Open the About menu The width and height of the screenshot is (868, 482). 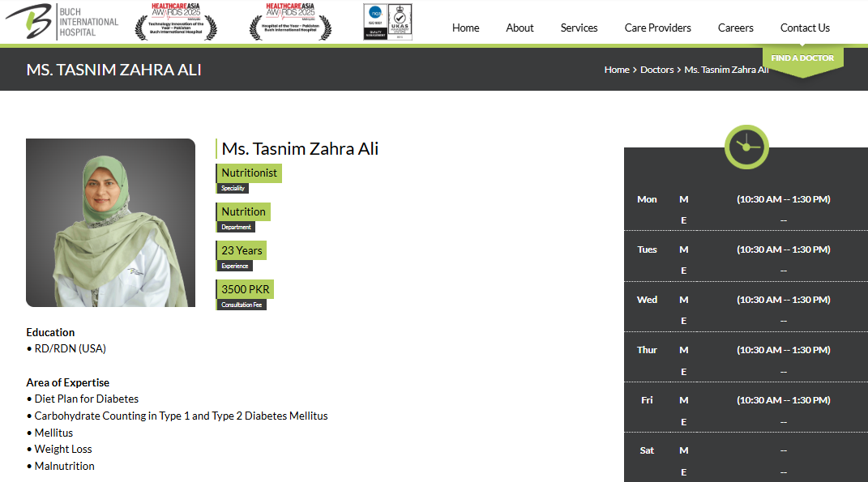pos(520,28)
